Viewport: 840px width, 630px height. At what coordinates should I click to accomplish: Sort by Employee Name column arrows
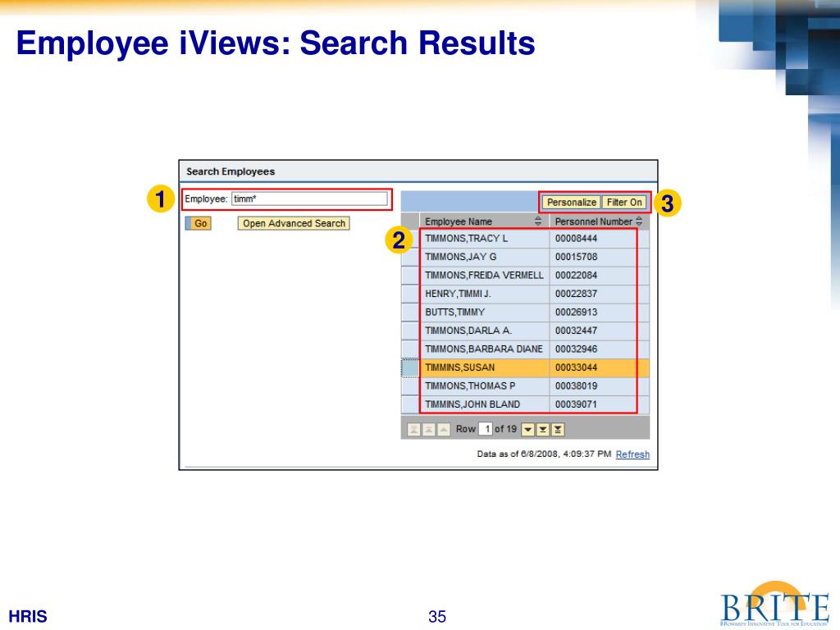pos(538,221)
